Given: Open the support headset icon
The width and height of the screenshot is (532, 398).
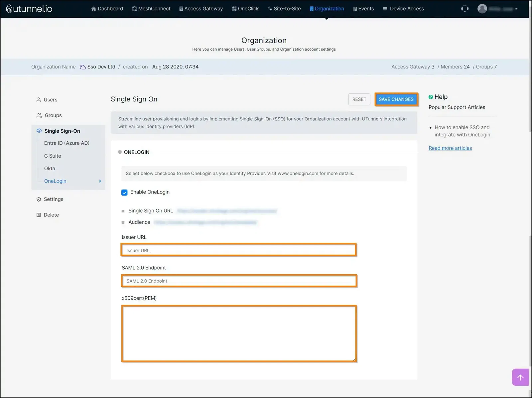Looking at the screenshot, I should pos(465,9).
